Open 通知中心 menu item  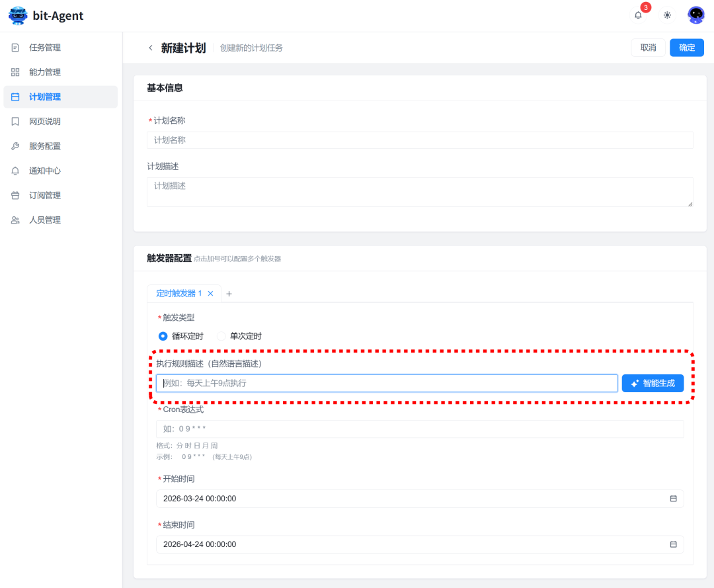point(61,171)
